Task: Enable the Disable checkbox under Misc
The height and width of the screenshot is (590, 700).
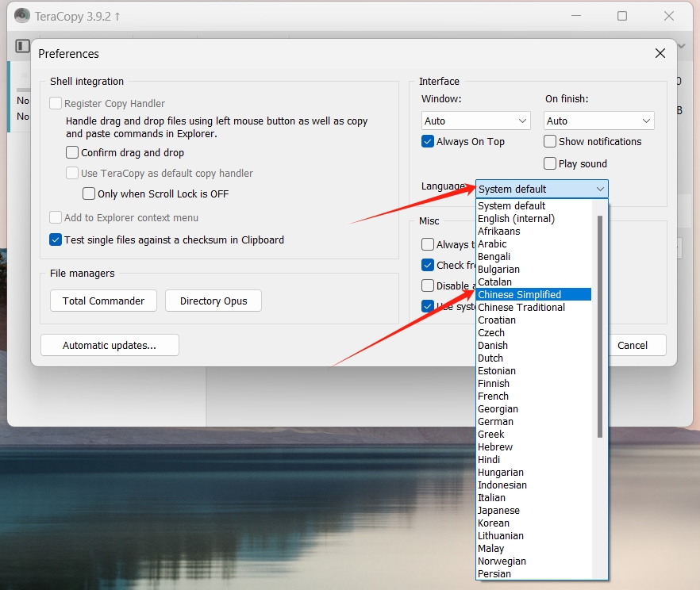Action: [428, 285]
